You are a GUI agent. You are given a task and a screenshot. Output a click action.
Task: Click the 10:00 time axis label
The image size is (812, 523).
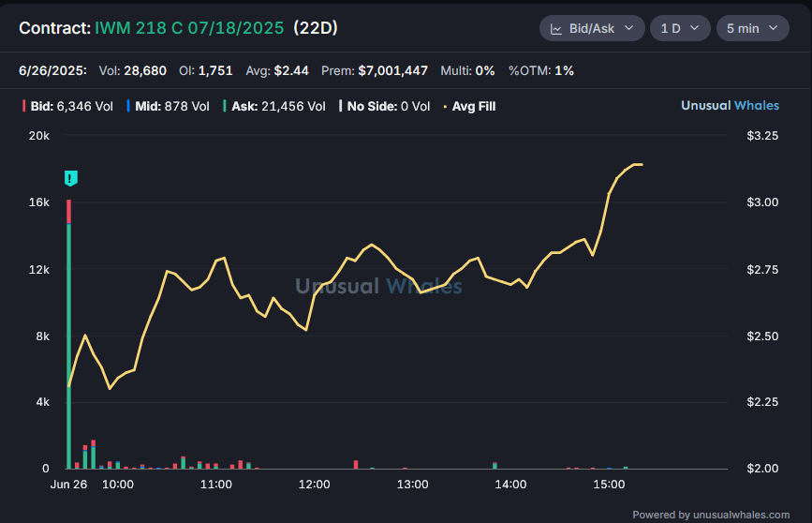tap(118, 485)
